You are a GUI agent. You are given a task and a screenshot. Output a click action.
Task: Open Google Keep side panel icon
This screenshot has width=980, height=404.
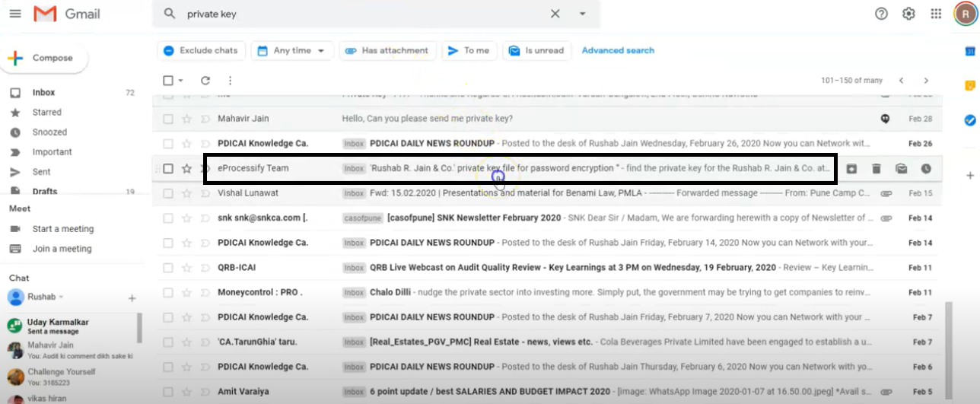coord(970,85)
